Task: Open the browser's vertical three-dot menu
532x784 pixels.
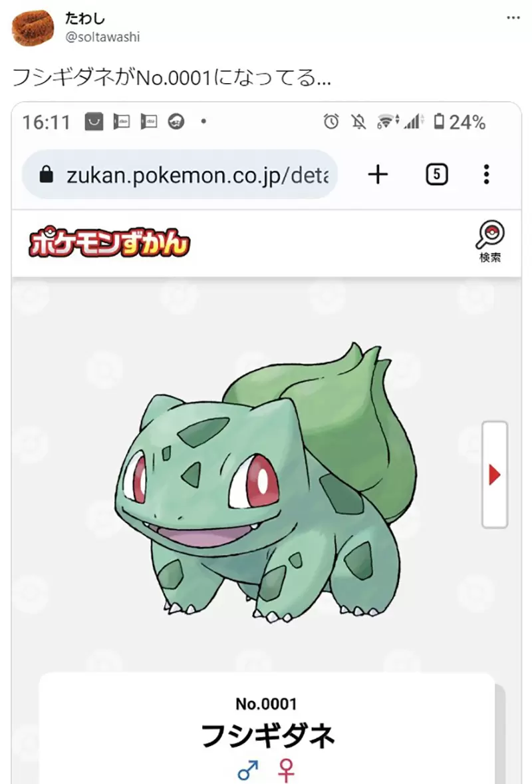Action: [486, 174]
